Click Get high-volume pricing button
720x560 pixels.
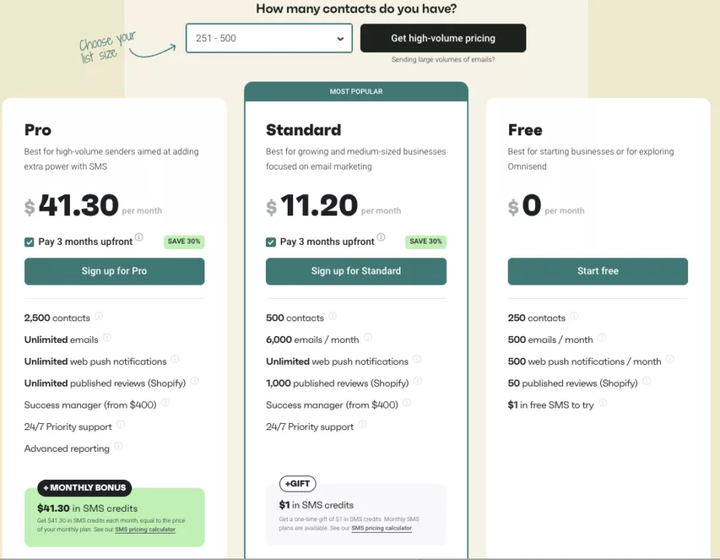(443, 38)
